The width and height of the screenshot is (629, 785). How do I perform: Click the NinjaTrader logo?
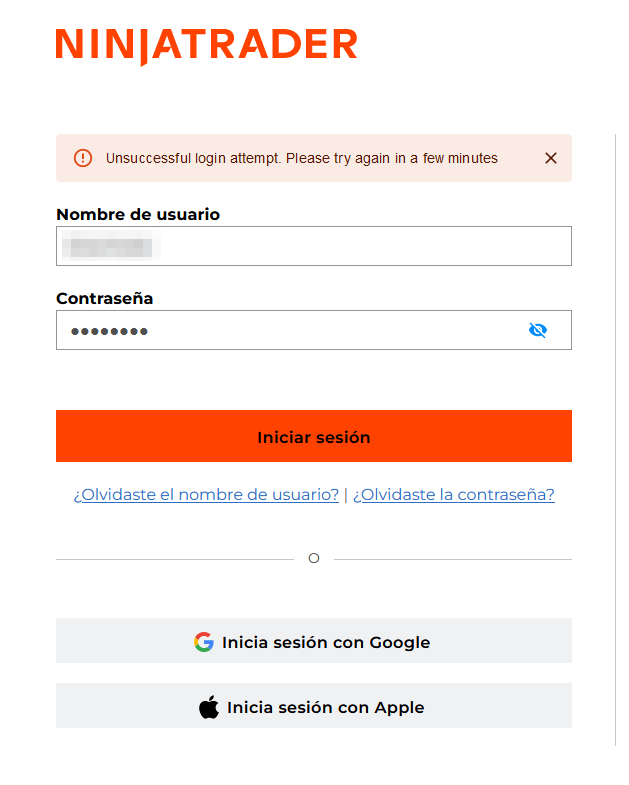click(x=206, y=46)
